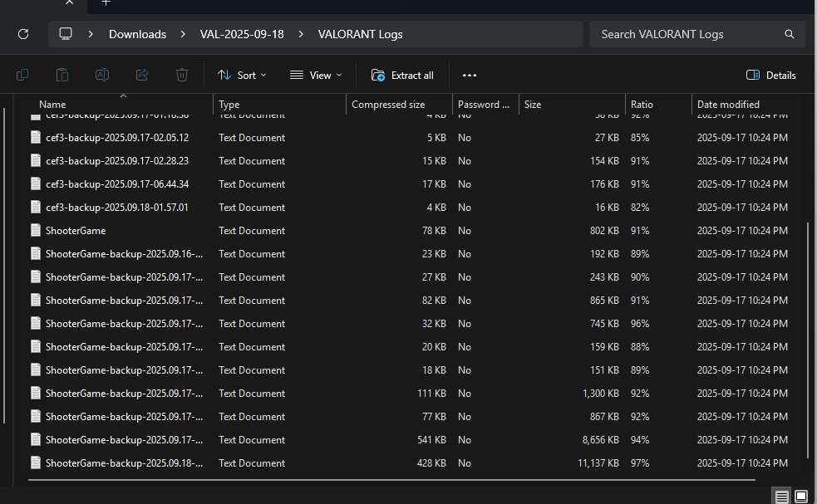This screenshot has width=817, height=504.
Task: Select file cef3-backup-2025.09.17-06.44.34
Action: pos(116,183)
